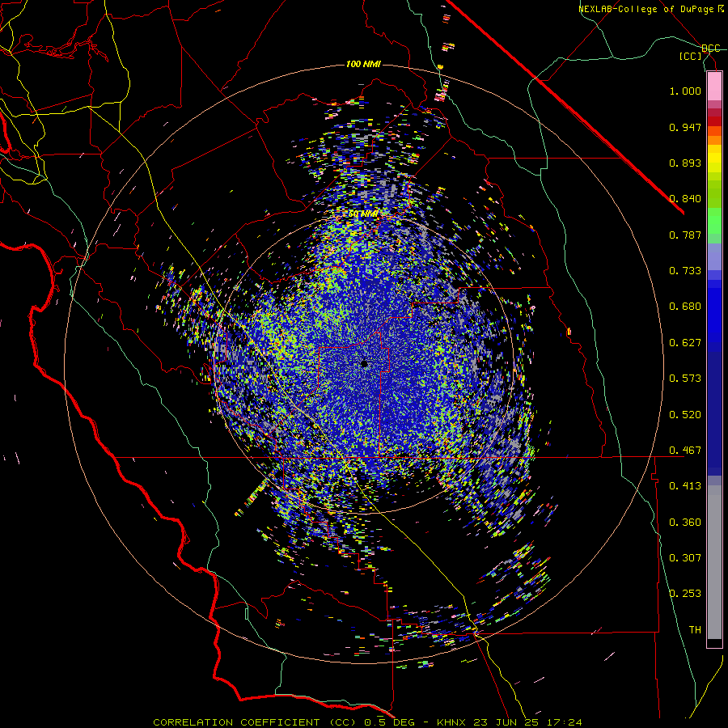
Task: Click the 0.787 scale label
Action: click(x=685, y=235)
